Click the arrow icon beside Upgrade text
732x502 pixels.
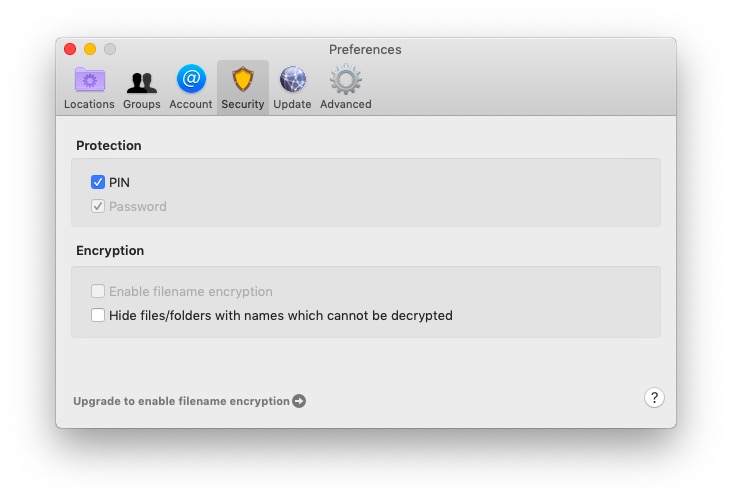click(299, 401)
